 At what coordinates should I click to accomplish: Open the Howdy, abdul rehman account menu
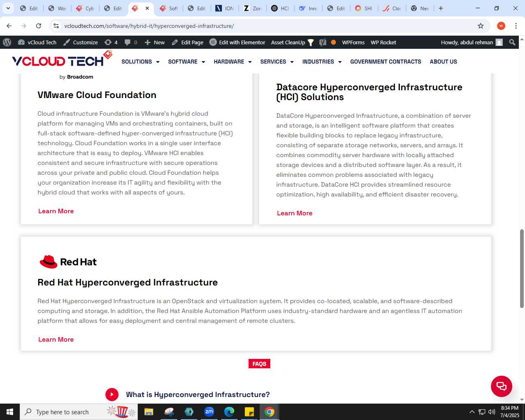(472, 42)
